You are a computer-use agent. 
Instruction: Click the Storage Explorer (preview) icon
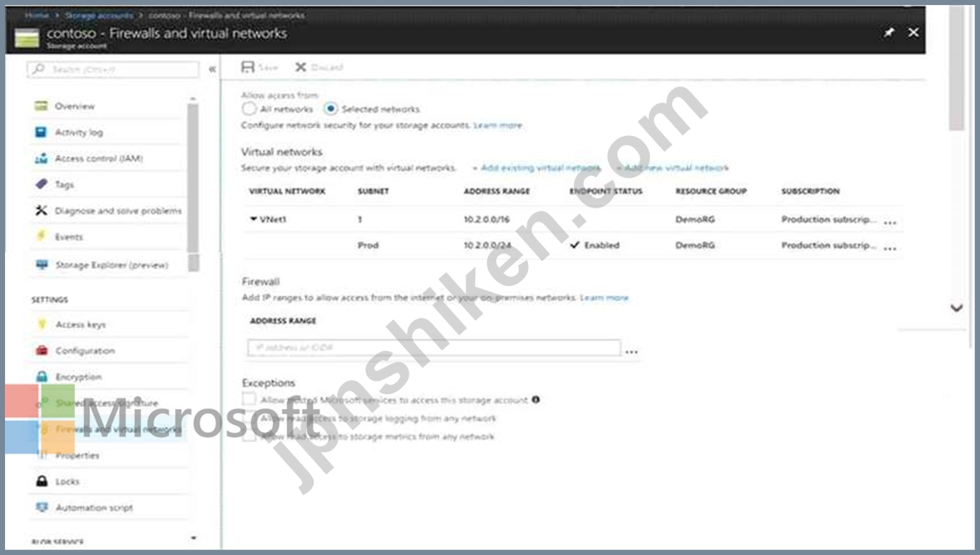click(41, 265)
